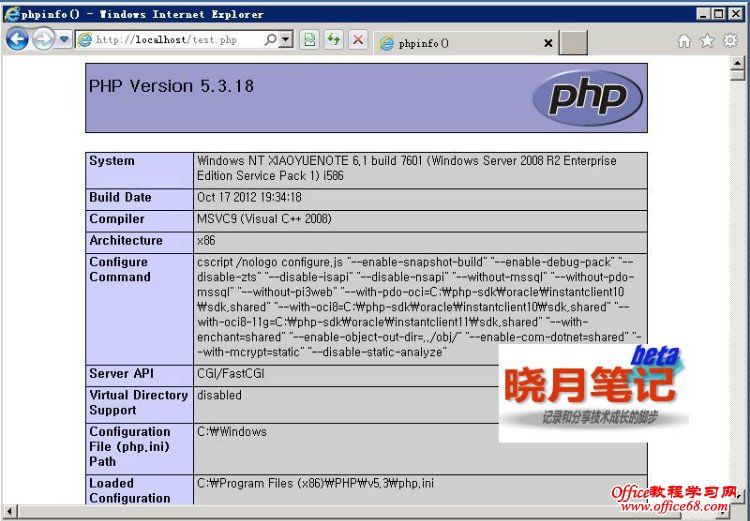The height and width of the screenshot is (521, 750).
Task: Open Favorites star icon
Action: click(707, 41)
